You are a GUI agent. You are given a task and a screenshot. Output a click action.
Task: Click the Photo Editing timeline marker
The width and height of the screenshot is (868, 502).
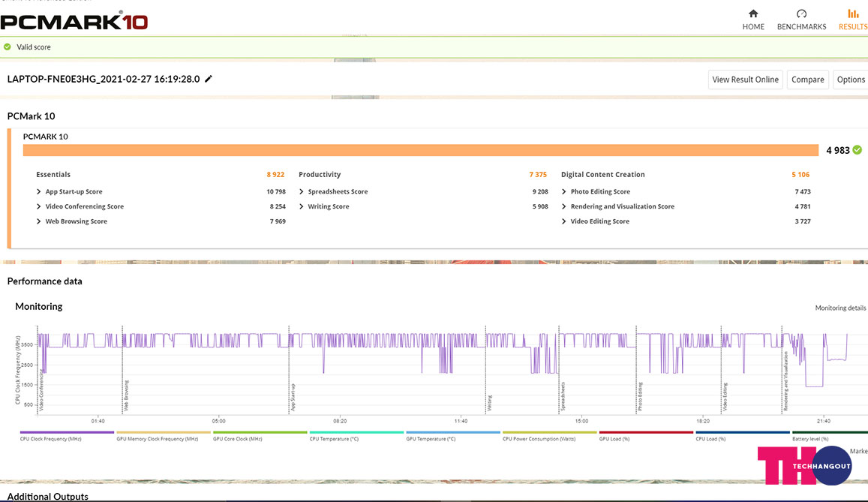[640, 395]
